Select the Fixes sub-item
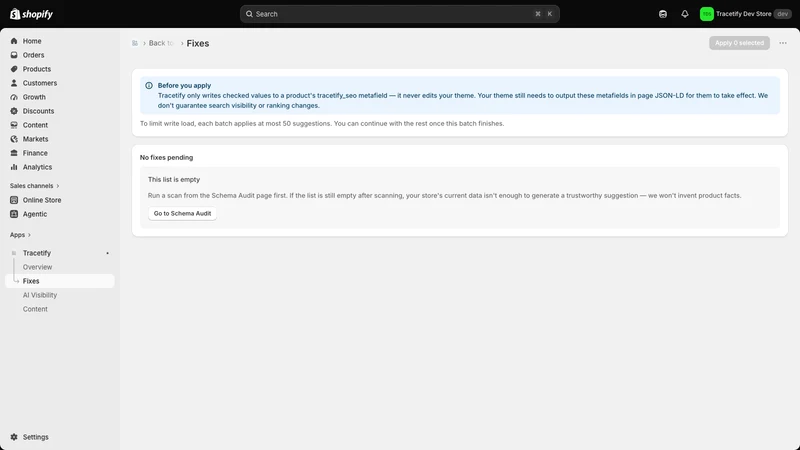800x450 pixels. click(x=60, y=281)
